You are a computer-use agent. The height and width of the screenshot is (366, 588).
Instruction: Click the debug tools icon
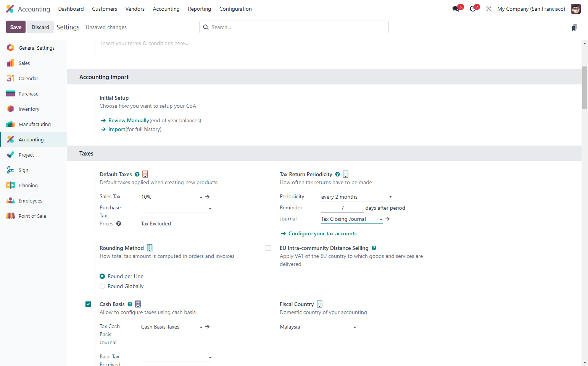[x=489, y=9]
